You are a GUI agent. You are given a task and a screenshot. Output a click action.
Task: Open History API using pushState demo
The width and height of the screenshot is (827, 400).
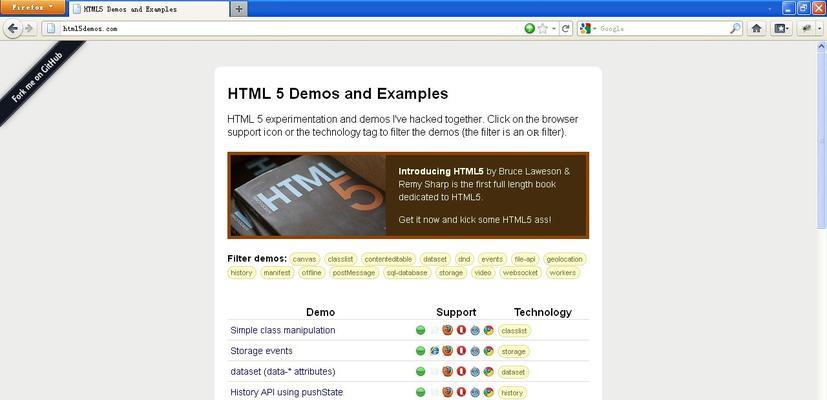click(x=286, y=392)
